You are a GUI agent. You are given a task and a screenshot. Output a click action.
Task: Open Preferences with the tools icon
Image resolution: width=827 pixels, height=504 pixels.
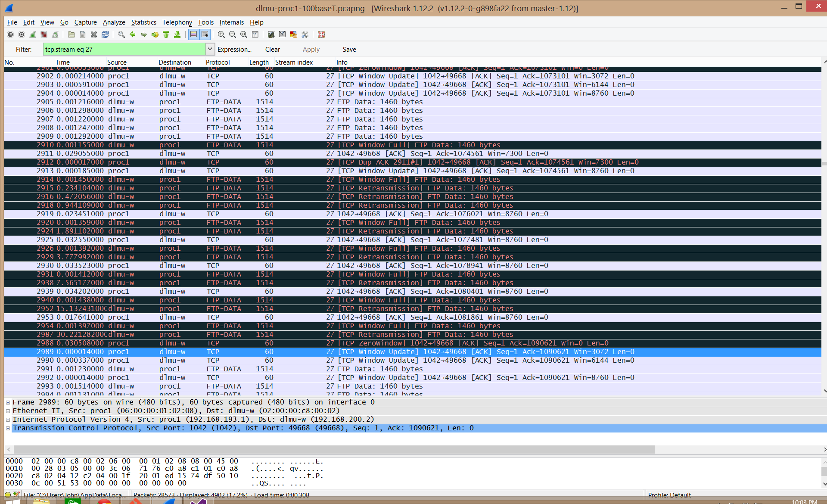[305, 34]
